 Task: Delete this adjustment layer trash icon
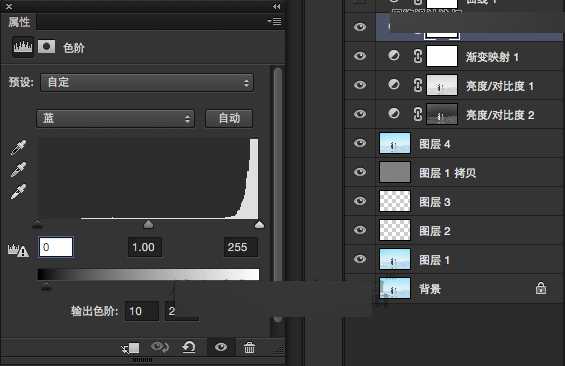[x=249, y=348]
